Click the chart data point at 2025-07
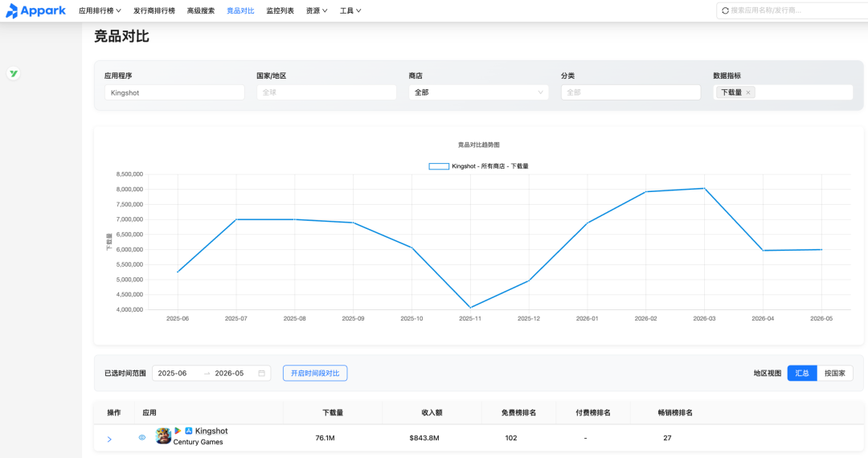The width and height of the screenshot is (868, 458). point(236,219)
